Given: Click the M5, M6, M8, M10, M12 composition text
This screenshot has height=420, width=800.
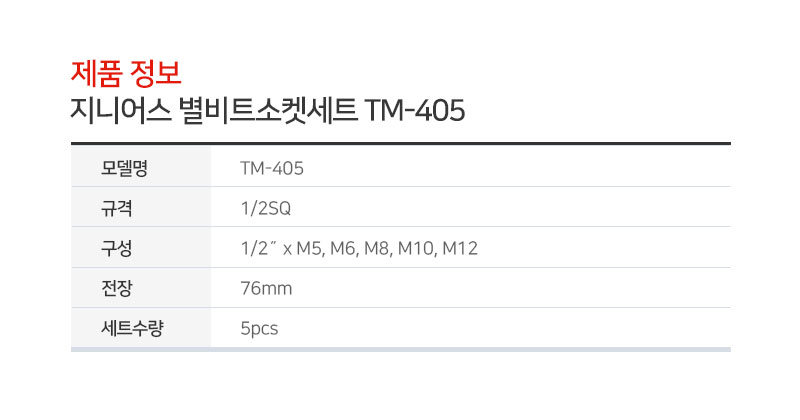Looking at the screenshot, I should click(x=387, y=249).
